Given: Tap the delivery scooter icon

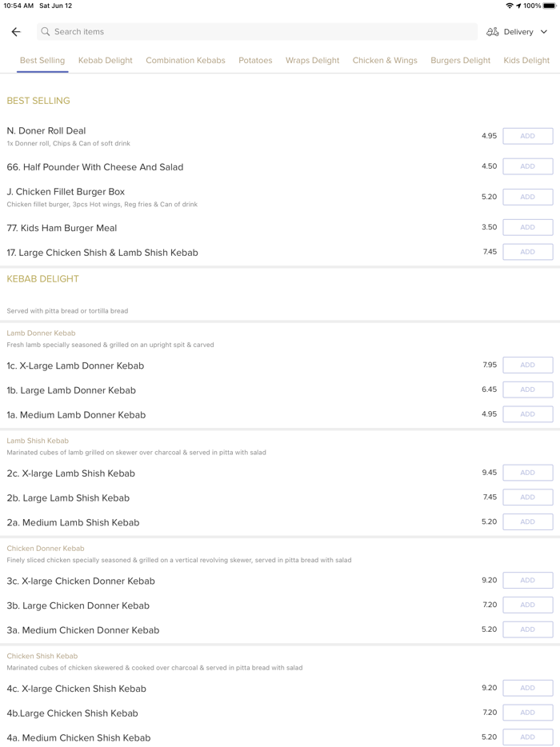Looking at the screenshot, I should point(493,32).
